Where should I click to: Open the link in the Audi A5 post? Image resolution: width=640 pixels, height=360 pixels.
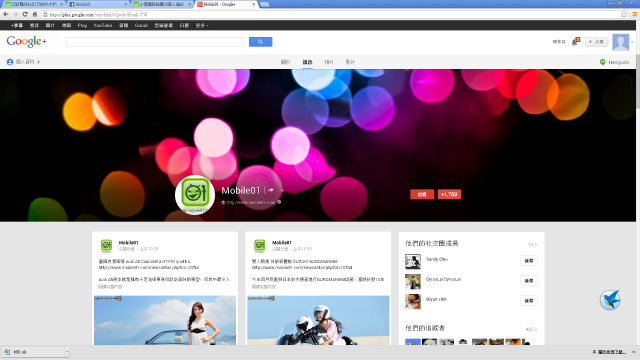[x=149, y=268]
